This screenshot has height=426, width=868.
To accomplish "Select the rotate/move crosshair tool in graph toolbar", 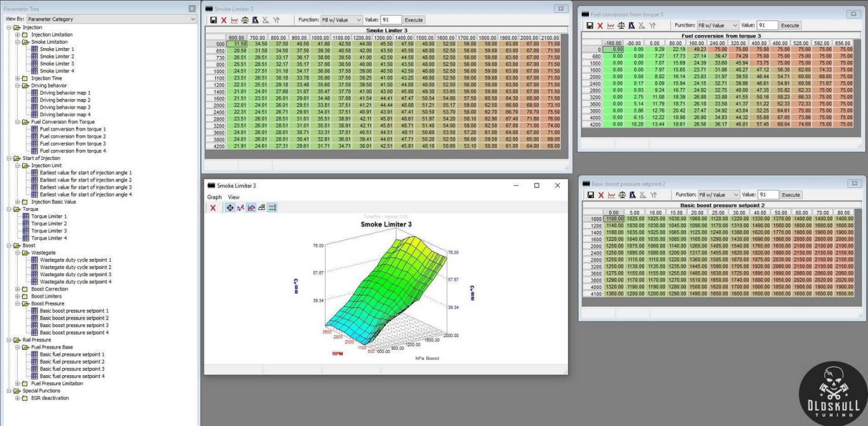I will (x=230, y=208).
